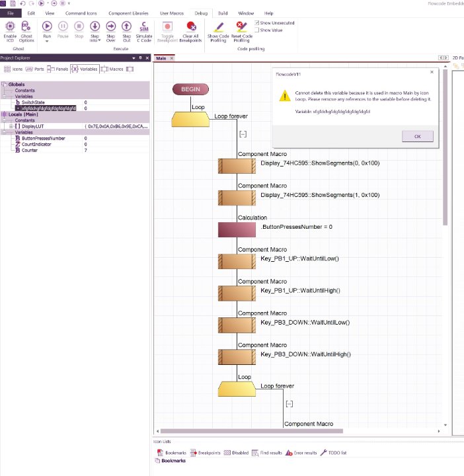Open Project Explorer panel options dropdown
Screen dimensions: 464x476
pos(134,58)
